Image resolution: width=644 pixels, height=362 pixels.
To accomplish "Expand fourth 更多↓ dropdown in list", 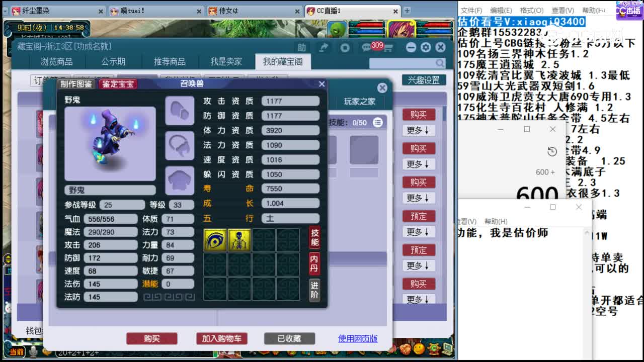I will click(419, 232).
